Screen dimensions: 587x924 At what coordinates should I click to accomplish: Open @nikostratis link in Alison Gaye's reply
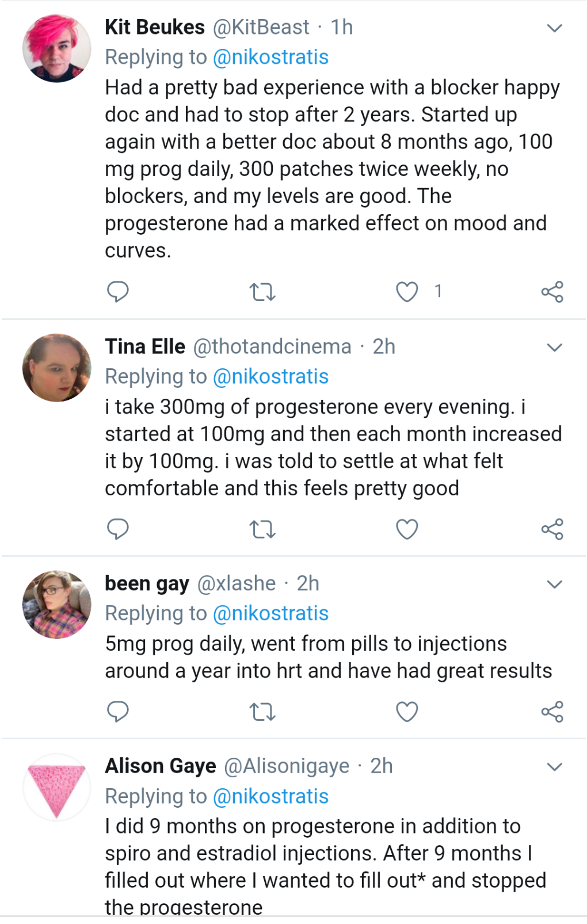tap(270, 796)
